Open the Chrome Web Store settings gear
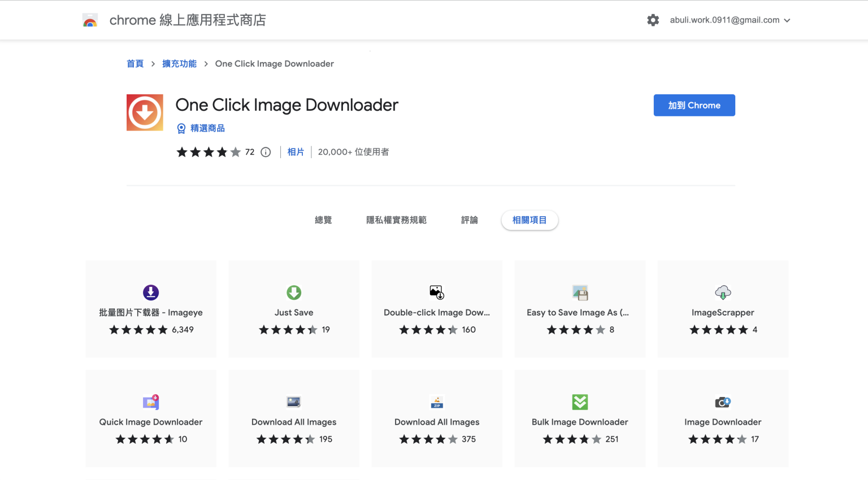Screen dimensions: 868x480 point(653,20)
